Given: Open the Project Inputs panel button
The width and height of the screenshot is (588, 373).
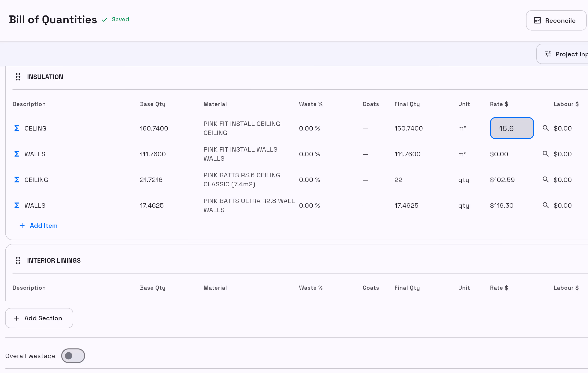Looking at the screenshot, I should (x=562, y=54).
